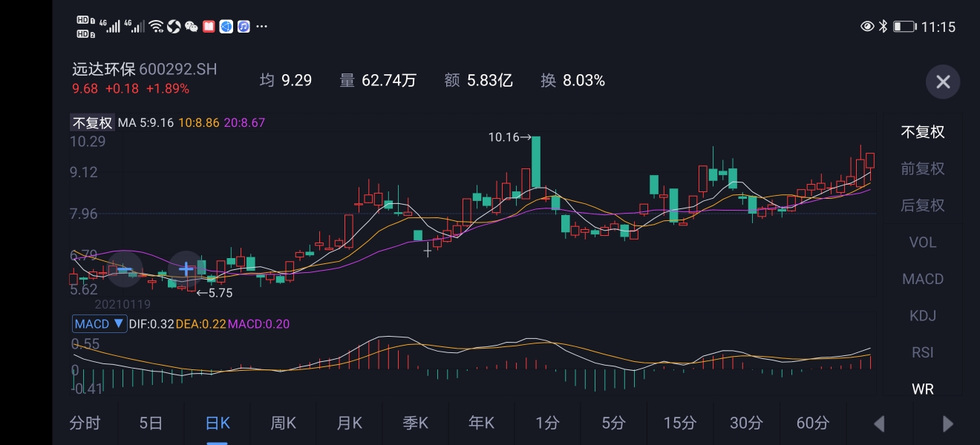Enable 前复权 price adjustment mode
980x445 pixels.
click(922, 168)
